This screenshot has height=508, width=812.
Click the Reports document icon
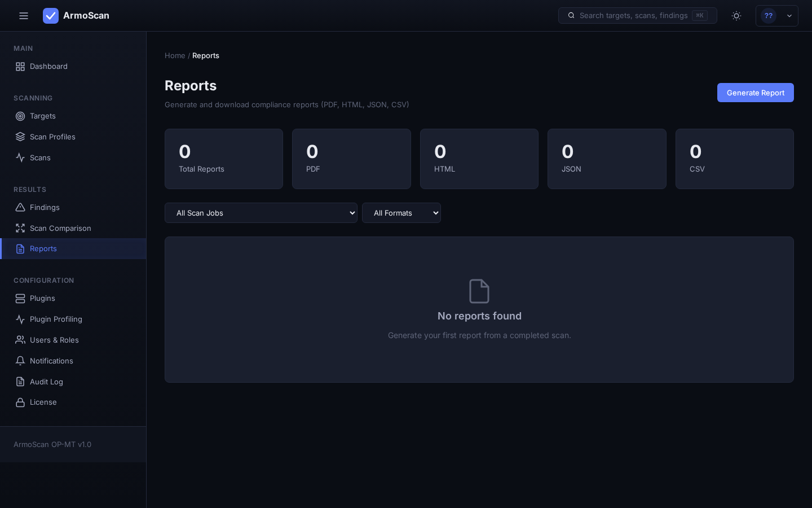tap(20, 249)
